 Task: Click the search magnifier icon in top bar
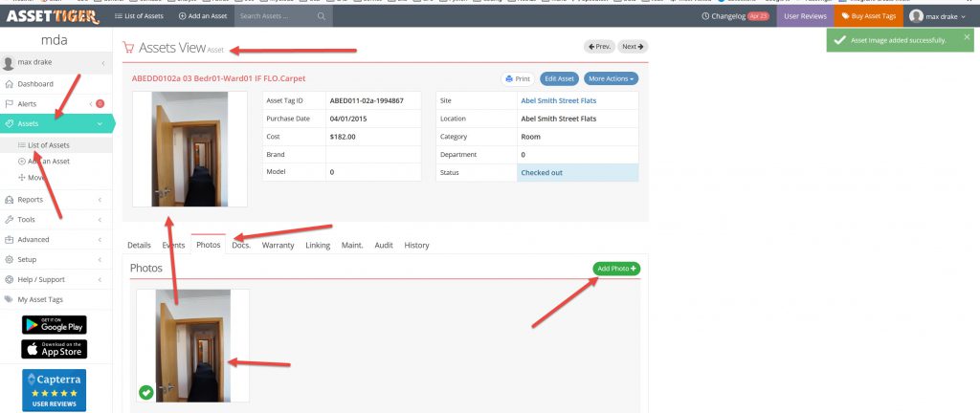click(x=321, y=17)
